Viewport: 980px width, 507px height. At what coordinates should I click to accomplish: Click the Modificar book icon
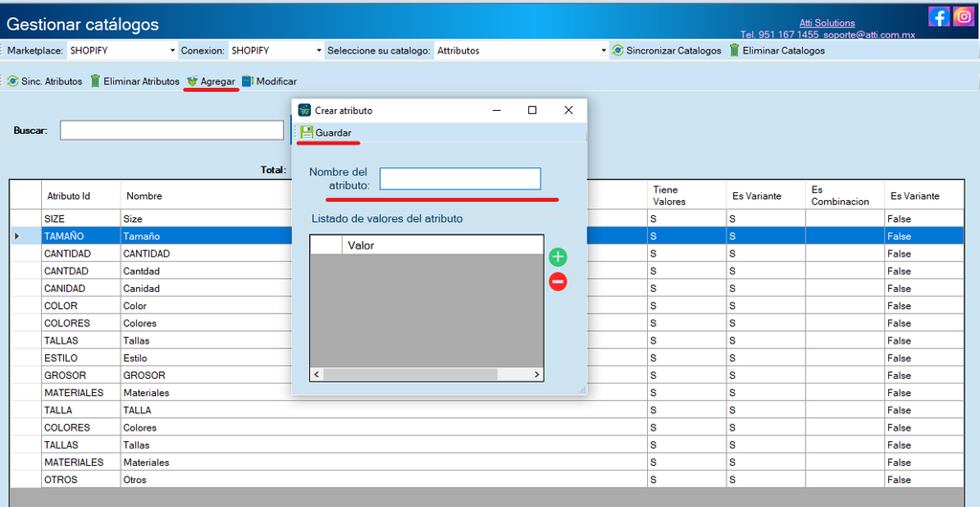(x=248, y=81)
